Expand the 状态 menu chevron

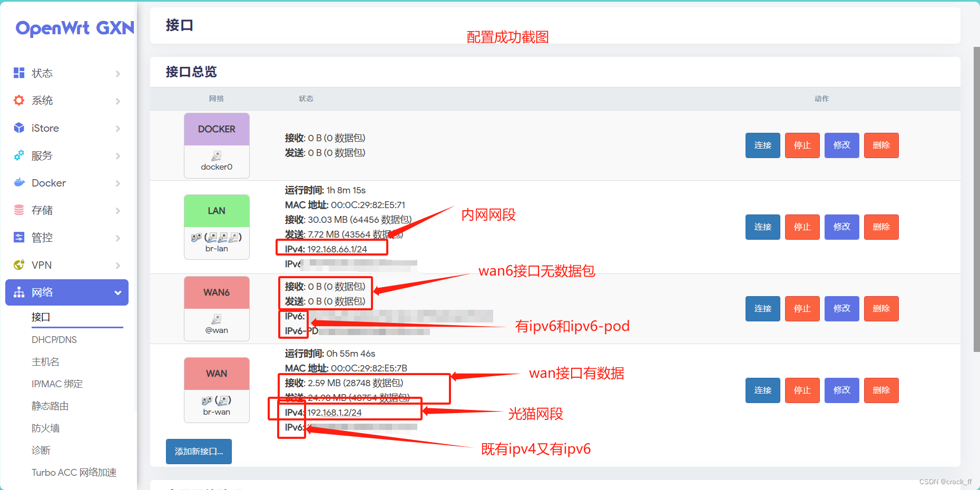[x=118, y=73]
